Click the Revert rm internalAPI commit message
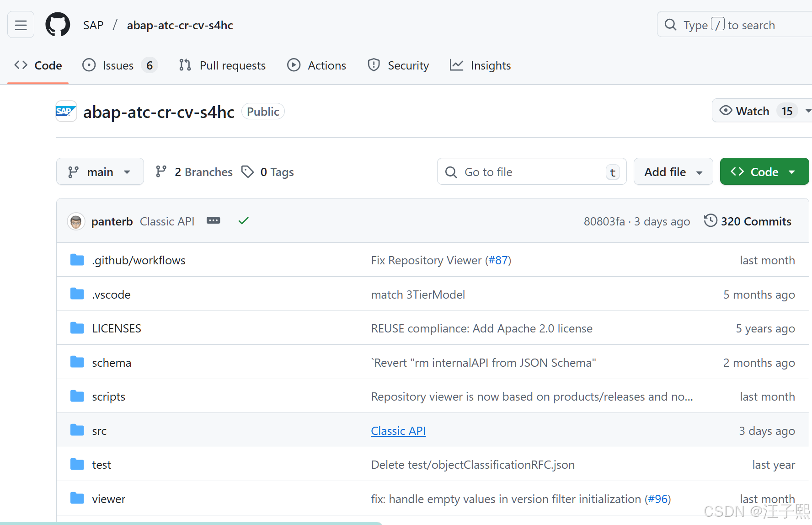 click(x=483, y=363)
